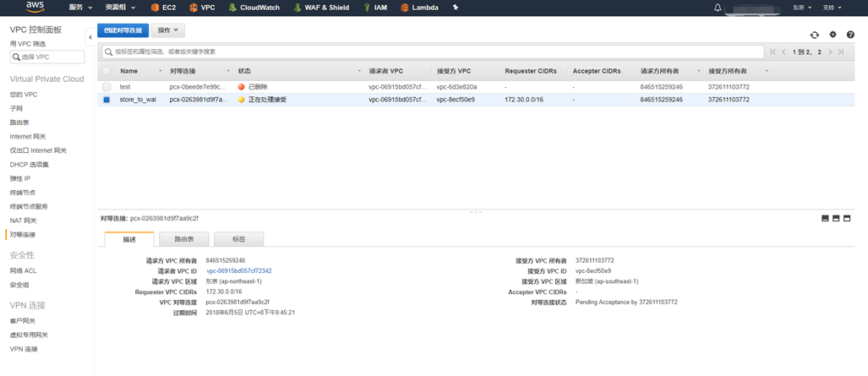
Task: Open table settings gear icon
Action: [833, 35]
